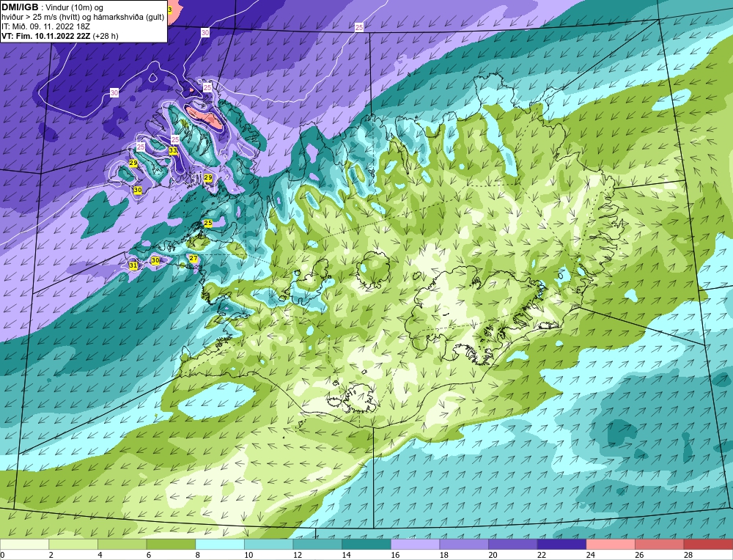This screenshot has height=560, width=733.
Task: Click the 'VT: Fim. 10.11.2022 22Z (+28 h)' line
Action: pos(60,36)
